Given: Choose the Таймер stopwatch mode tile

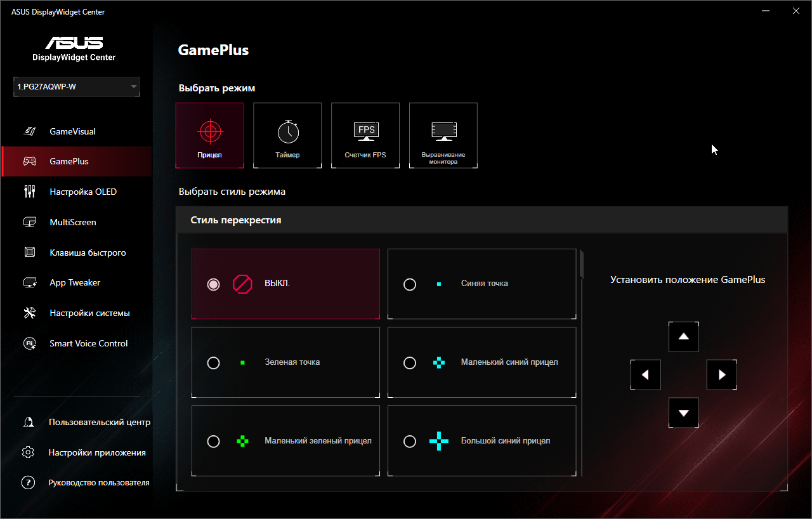Looking at the screenshot, I should (x=287, y=135).
